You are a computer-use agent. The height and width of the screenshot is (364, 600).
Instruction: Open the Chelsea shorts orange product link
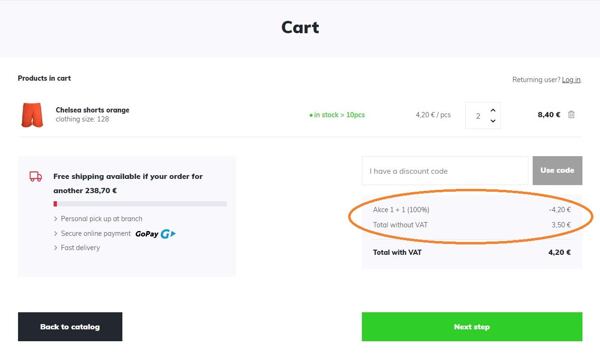[93, 110]
